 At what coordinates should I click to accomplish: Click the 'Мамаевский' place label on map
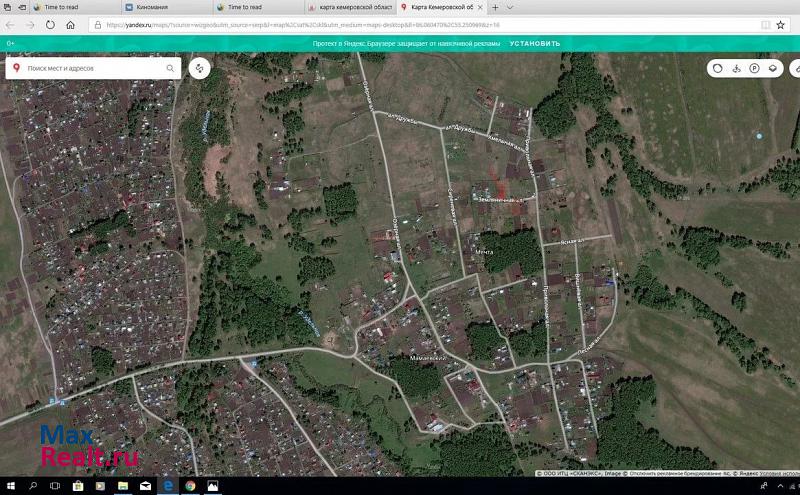[x=426, y=357]
